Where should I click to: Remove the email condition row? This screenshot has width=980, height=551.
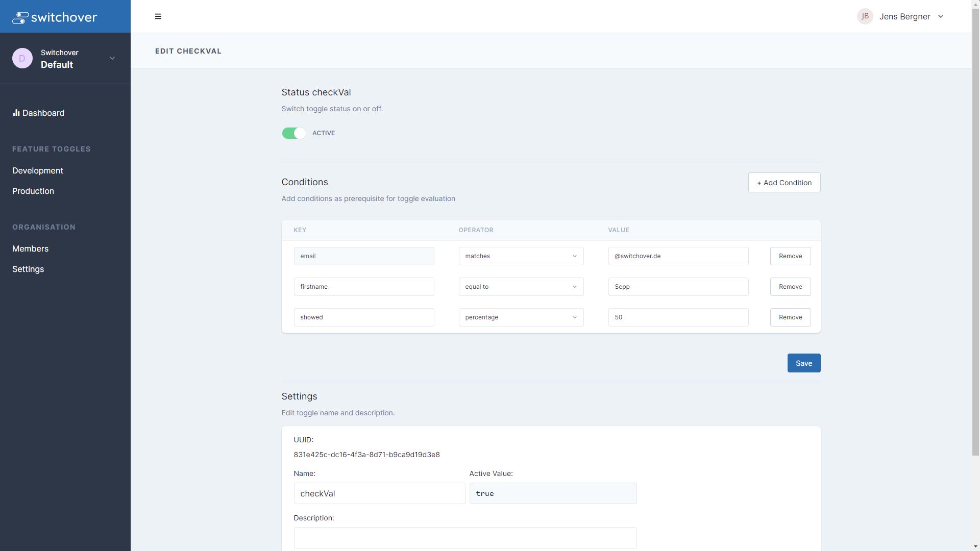click(x=790, y=256)
